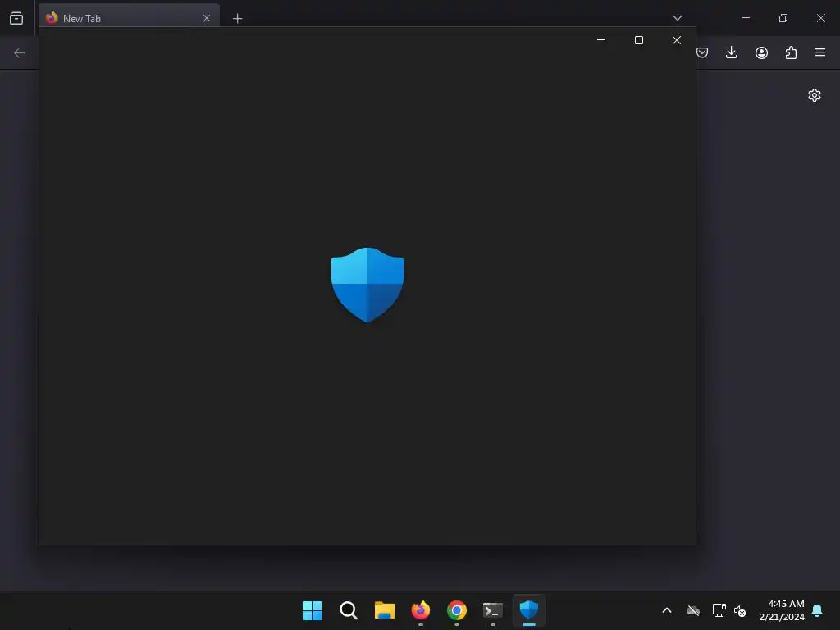
Task: Maximize the Windows Security window
Action: pyautogui.click(x=638, y=40)
